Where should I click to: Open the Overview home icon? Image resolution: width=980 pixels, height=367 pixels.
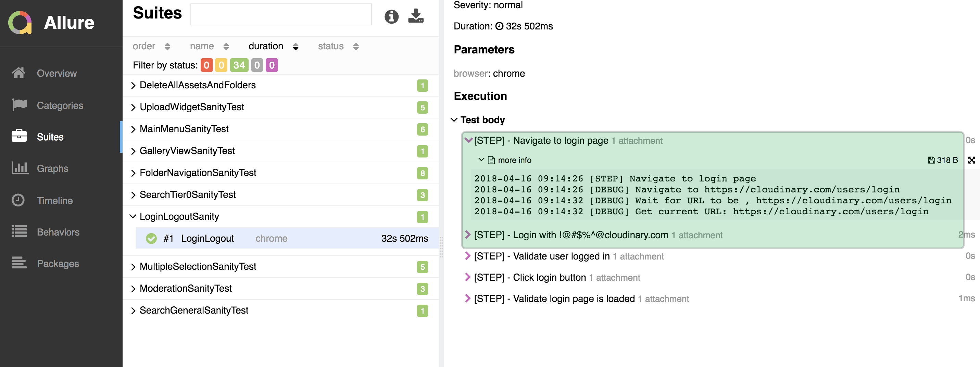tap(18, 73)
